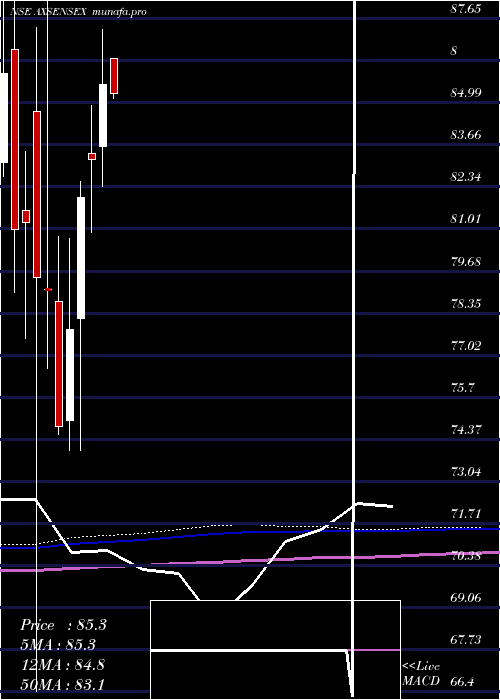Click the small red candle near 83.3
This screenshot has height=700, width=500.
[92, 156]
